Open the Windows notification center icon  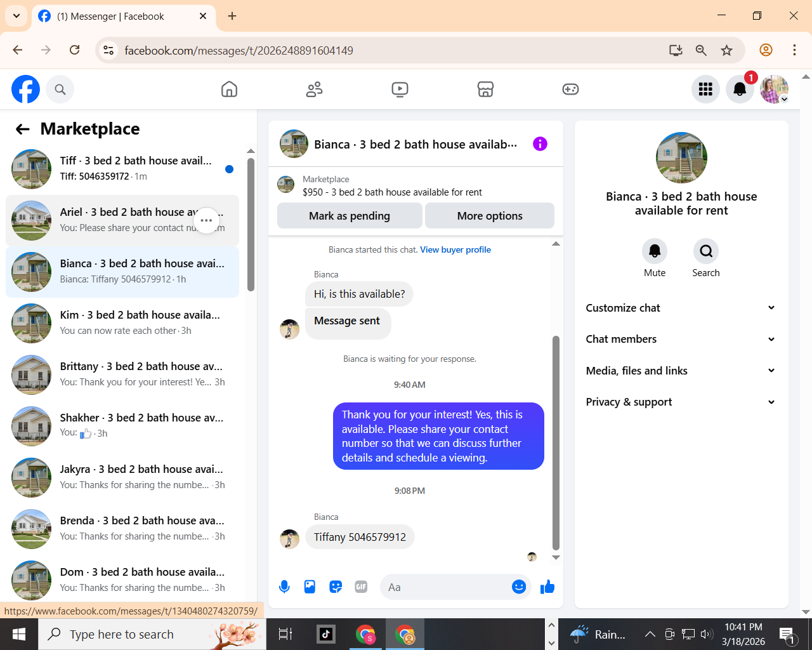(787, 634)
